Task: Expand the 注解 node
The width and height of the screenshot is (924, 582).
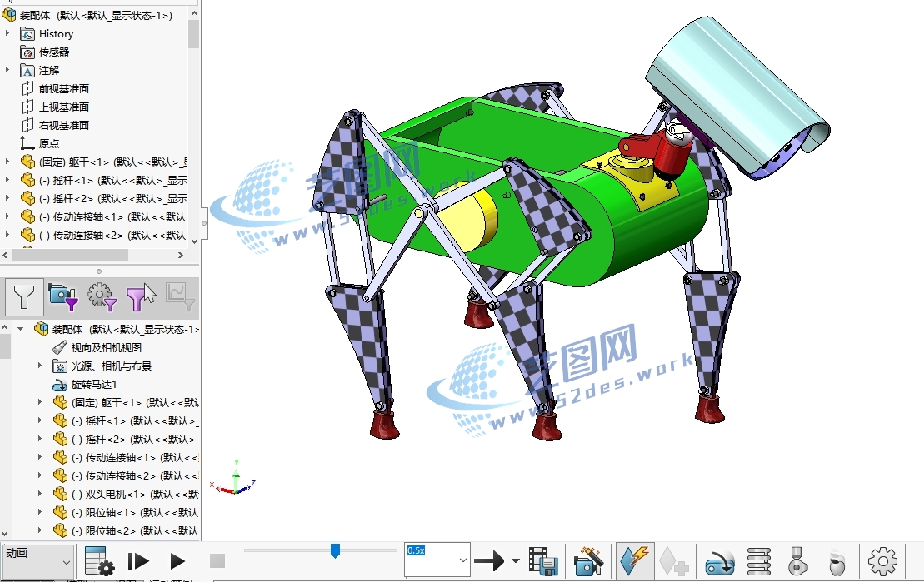Action: click(7, 70)
